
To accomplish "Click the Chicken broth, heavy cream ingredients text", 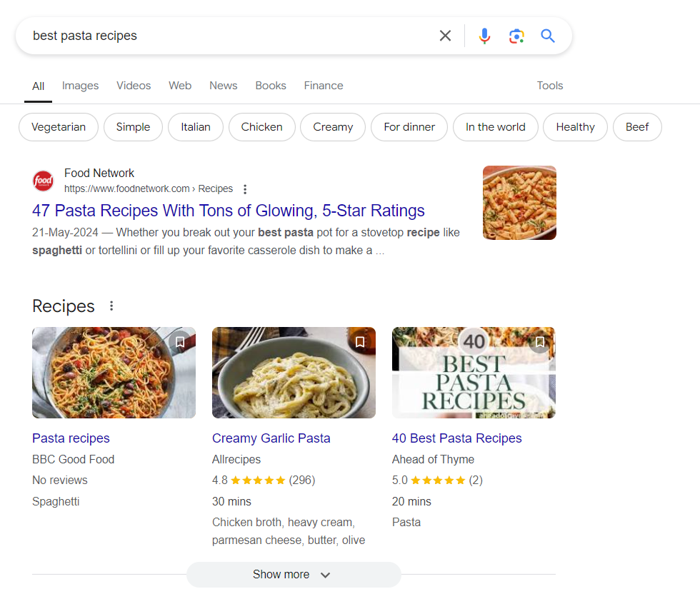I will click(x=289, y=531).
